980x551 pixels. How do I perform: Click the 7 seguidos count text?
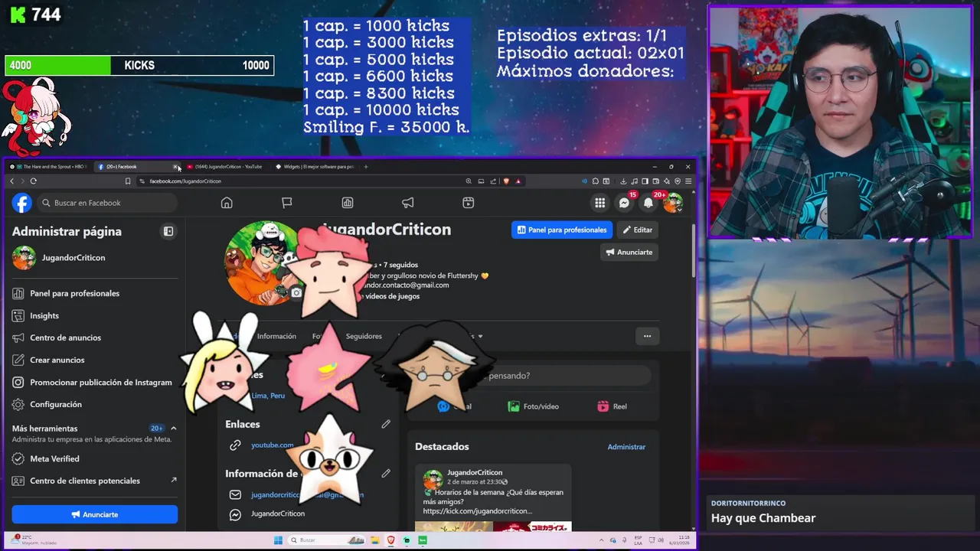point(400,265)
